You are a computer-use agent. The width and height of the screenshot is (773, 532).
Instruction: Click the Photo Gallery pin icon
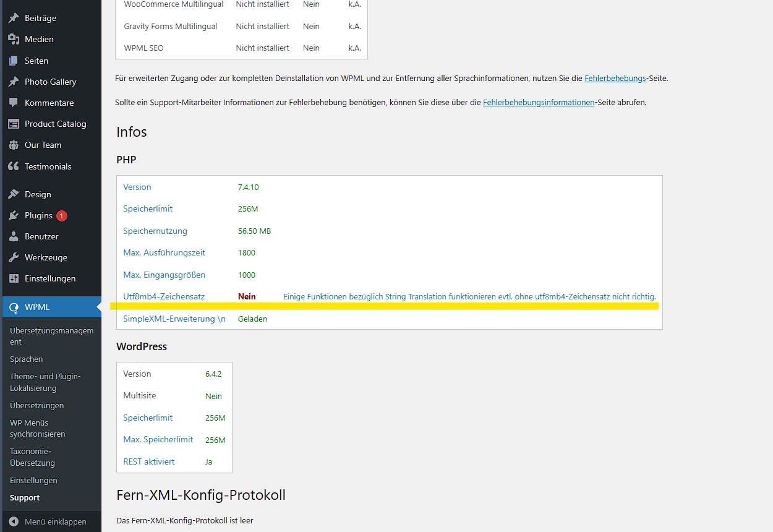tap(14, 82)
